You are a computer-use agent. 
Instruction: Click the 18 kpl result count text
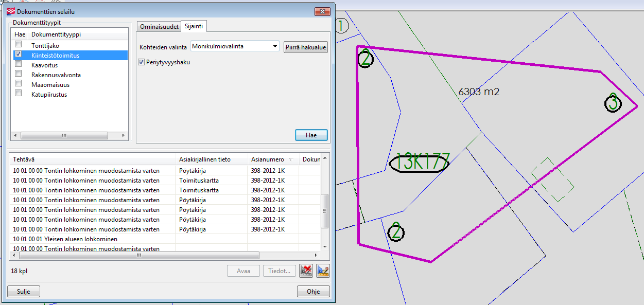click(x=19, y=271)
